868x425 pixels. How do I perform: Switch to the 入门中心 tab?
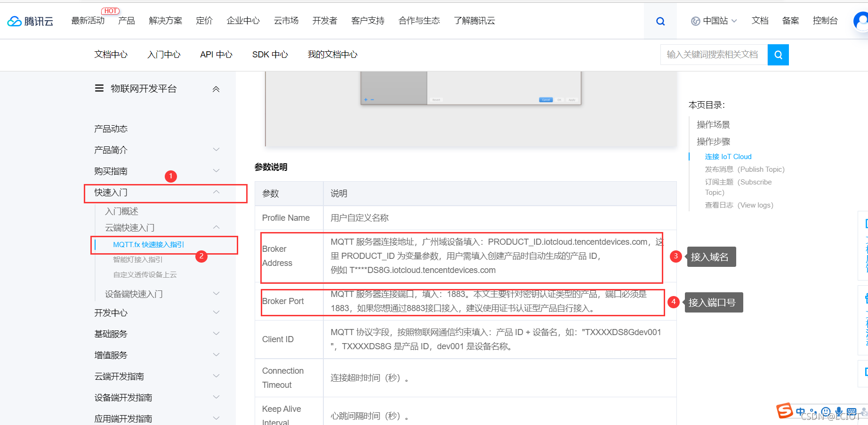[x=164, y=55]
